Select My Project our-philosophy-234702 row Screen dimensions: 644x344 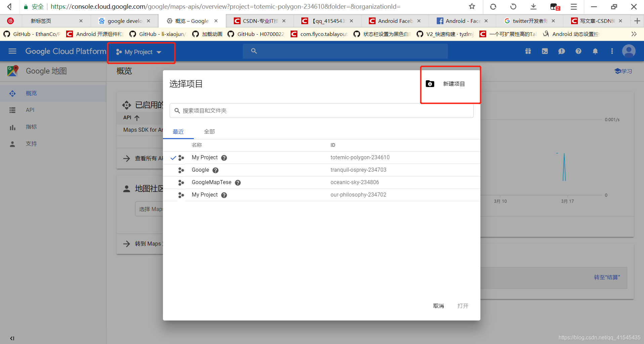pos(321,195)
